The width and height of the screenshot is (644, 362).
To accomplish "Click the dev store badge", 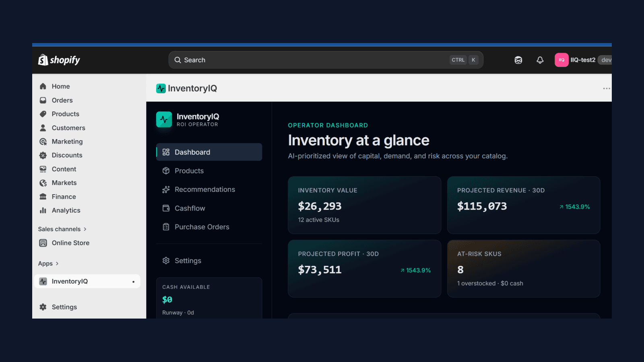I will coord(605,60).
